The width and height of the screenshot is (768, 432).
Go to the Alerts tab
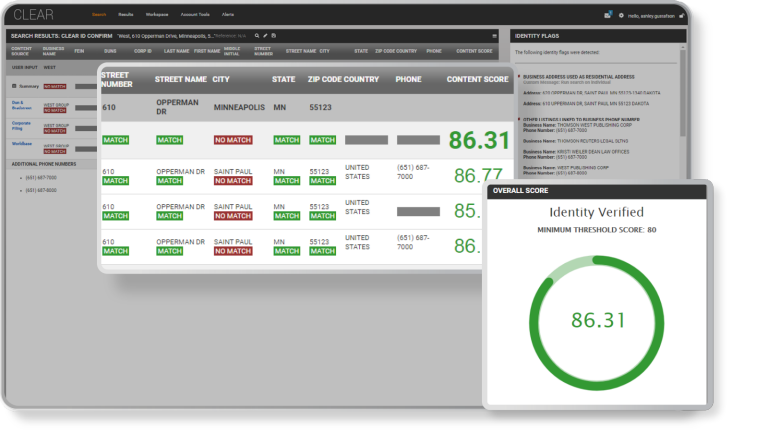(228, 15)
